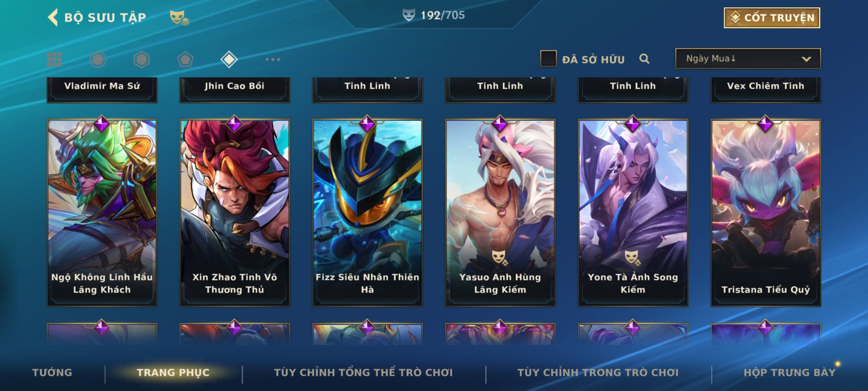Screen dimensions: 868x391
Task: Open more filters with the three dots
Action: pyautogui.click(x=273, y=59)
